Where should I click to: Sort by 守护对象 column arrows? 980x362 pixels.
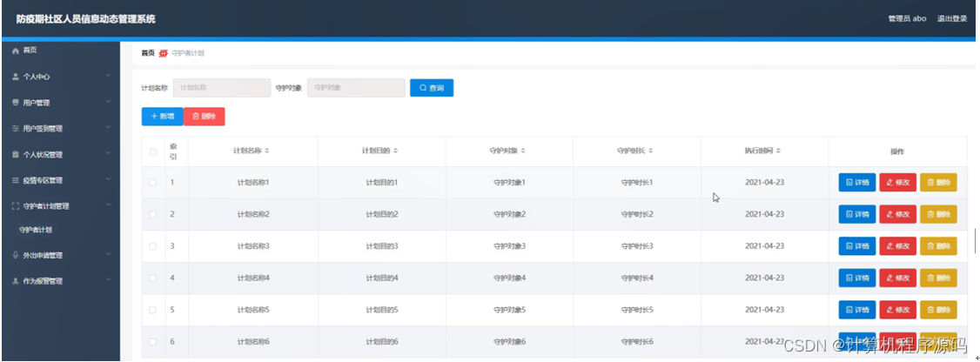pos(523,151)
